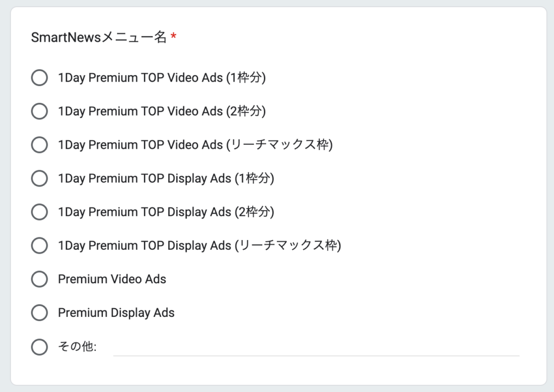
Task: Click the Premium Video Ads label text
Action: (112, 279)
